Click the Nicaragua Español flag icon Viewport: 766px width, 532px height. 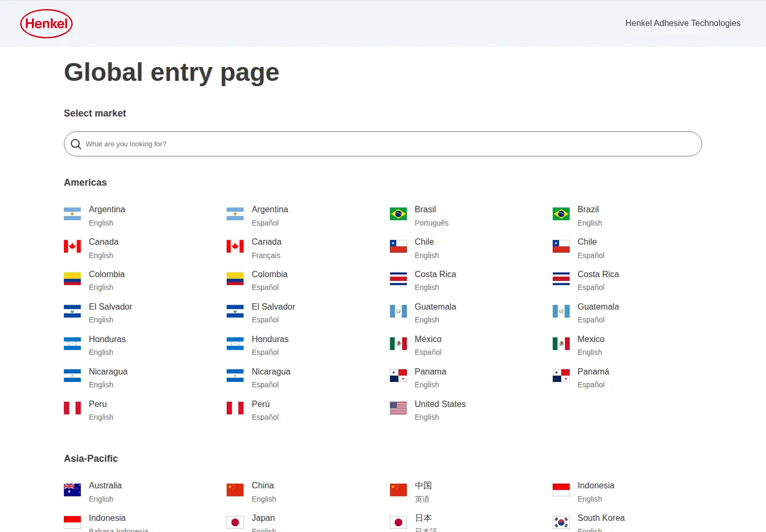(235, 376)
